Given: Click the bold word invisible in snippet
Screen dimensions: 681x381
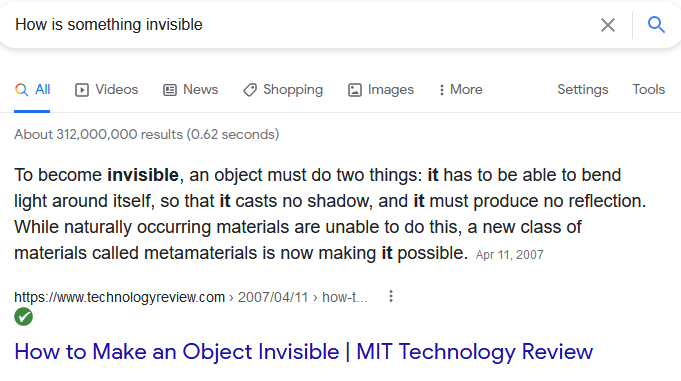Looking at the screenshot, I should 143,175.
